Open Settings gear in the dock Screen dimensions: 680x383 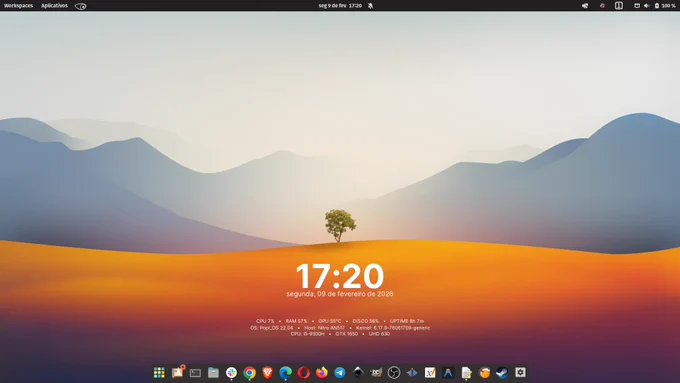[x=520, y=372]
